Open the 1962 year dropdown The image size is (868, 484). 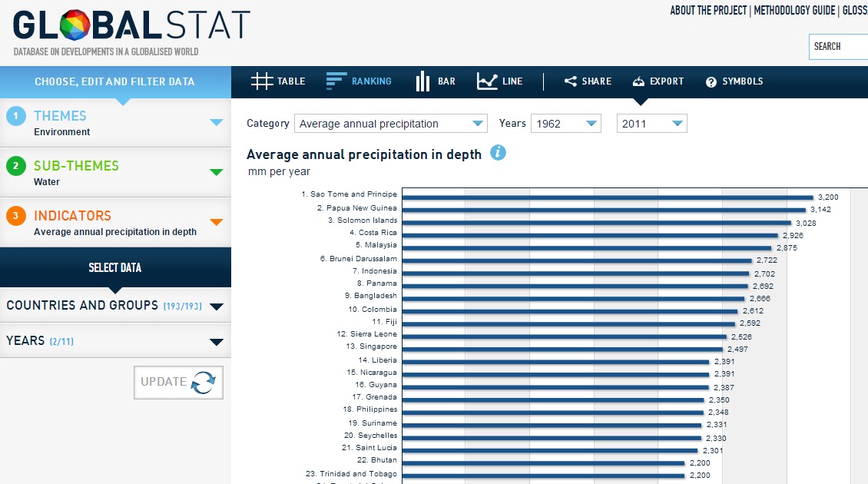(x=566, y=124)
